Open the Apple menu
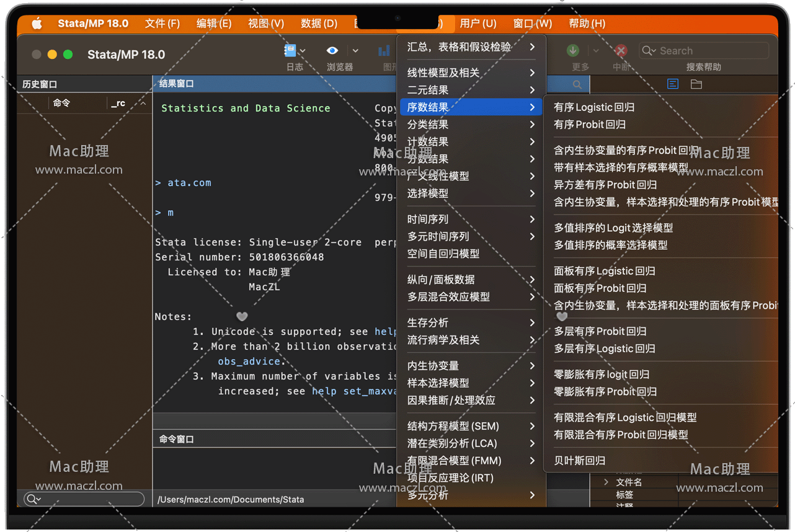This screenshot has width=795, height=532. [37, 24]
